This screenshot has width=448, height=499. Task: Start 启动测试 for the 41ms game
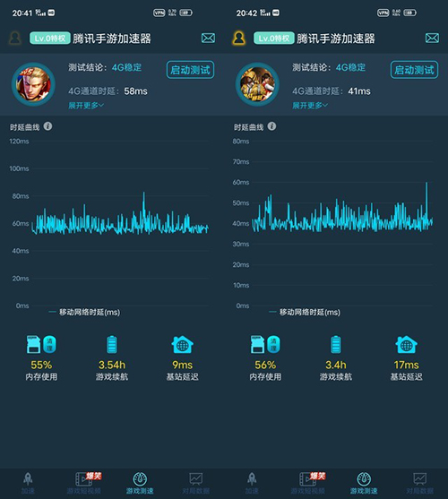click(x=414, y=70)
